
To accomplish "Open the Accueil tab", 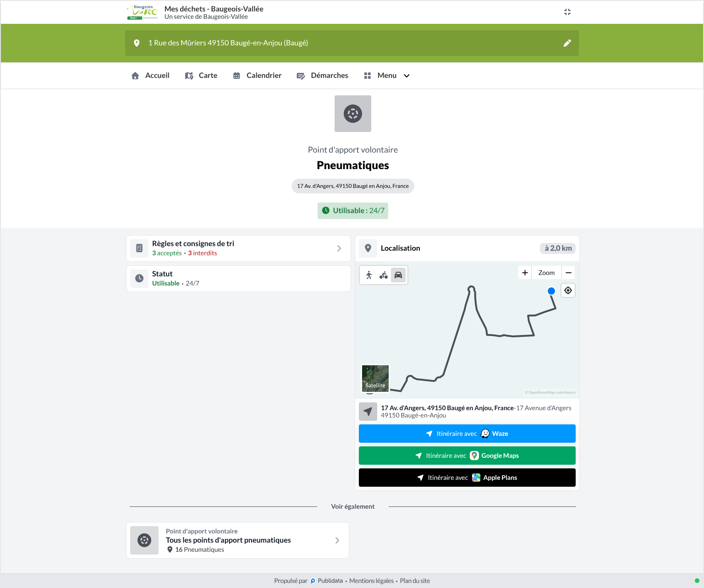I will click(x=150, y=76).
